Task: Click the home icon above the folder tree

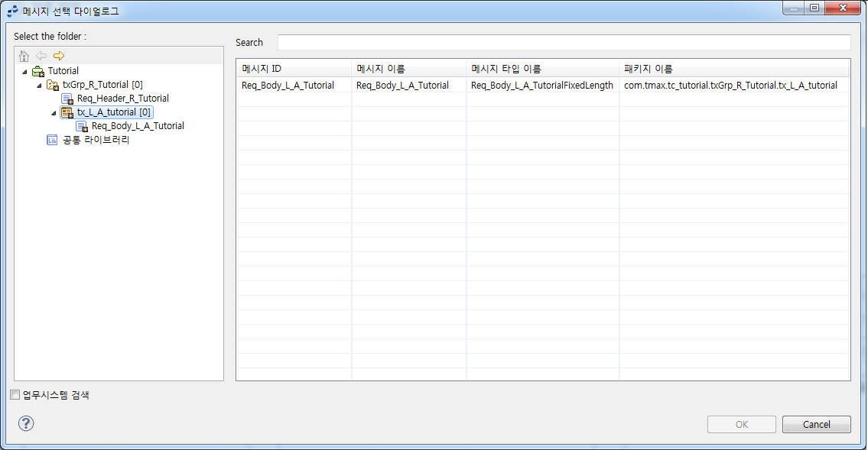Action: click(25, 56)
